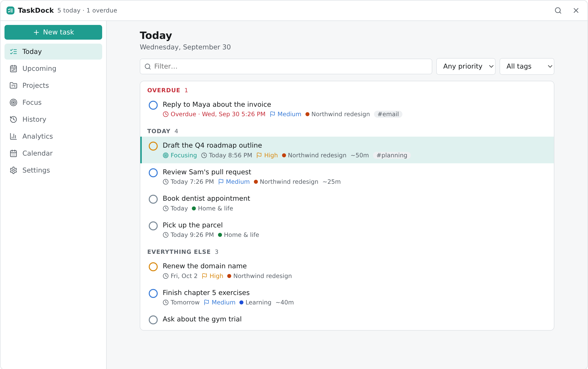Complete Review Sam's pull request
The height and width of the screenshot is (369, 588).
[153, 173]
